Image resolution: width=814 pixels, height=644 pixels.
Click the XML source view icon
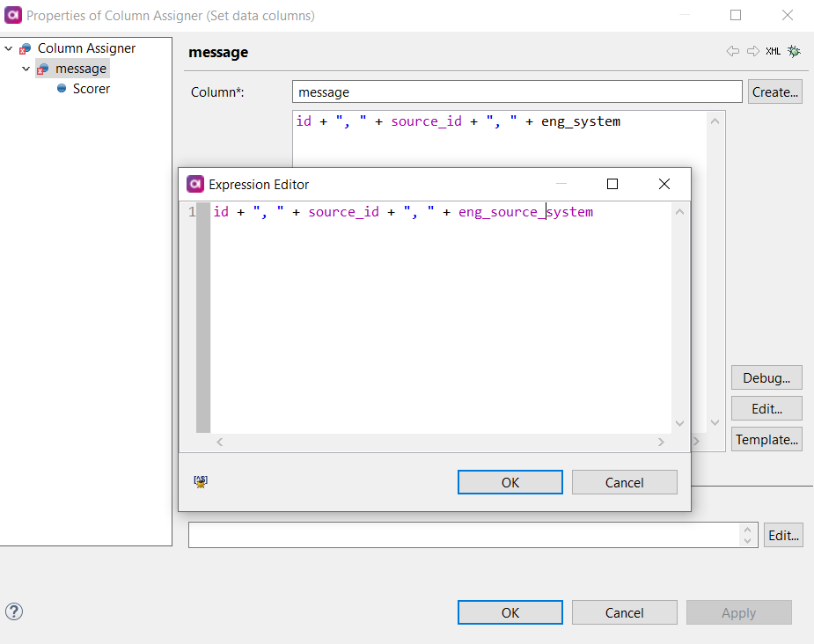coord(773,52)
